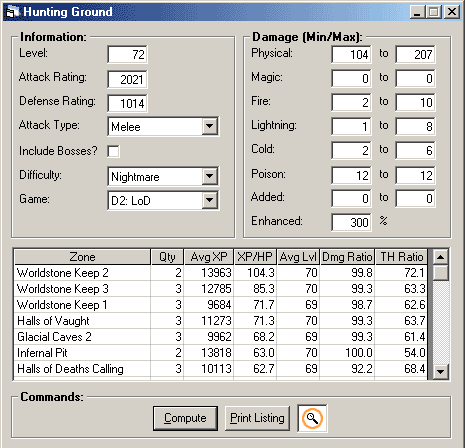Click the Enhanced percent input field
This screenshot has width=465, height=448.
(x=351, y=222)
